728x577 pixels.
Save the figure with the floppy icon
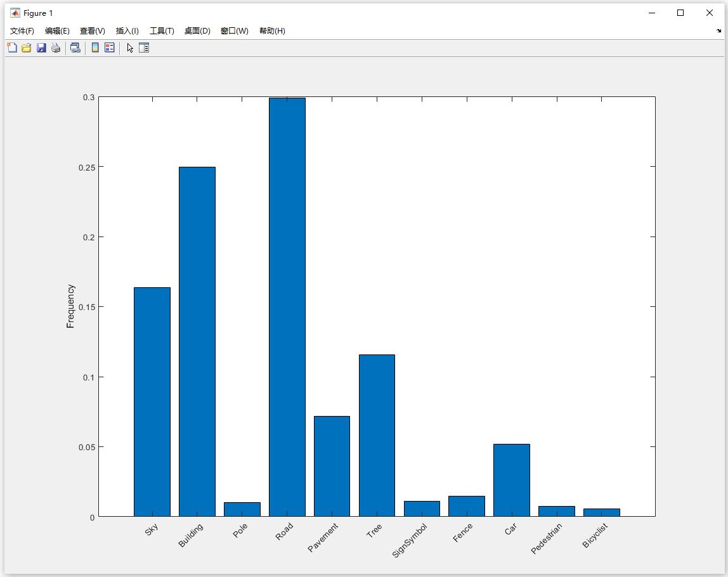click(41, 48)
